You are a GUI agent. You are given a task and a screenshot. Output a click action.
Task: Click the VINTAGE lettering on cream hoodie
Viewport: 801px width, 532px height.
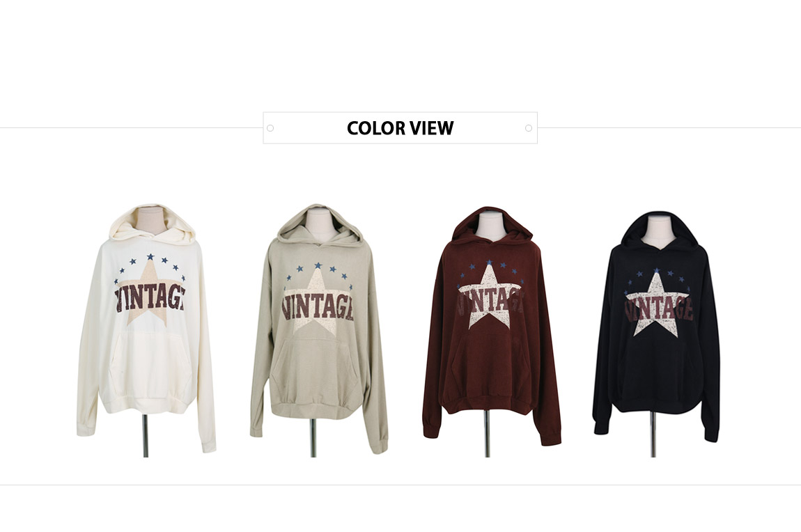point(149,298)
